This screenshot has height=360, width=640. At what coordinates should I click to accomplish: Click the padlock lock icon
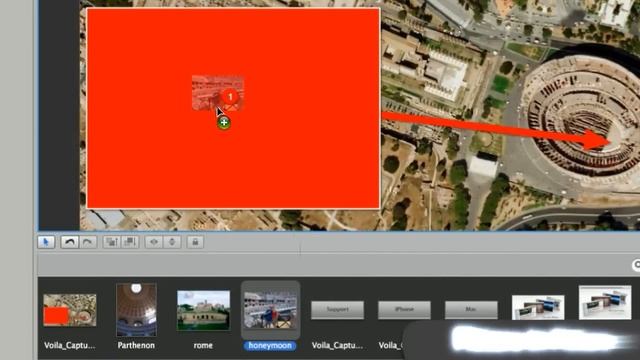click(195, 242)
